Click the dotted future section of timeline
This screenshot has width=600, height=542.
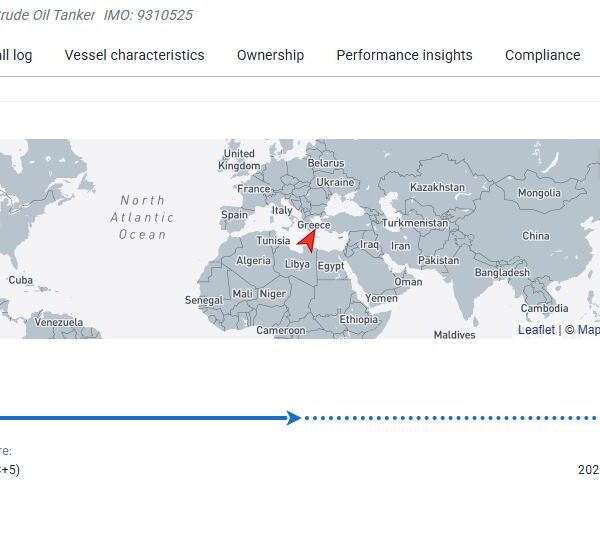(x=450, y=418)
